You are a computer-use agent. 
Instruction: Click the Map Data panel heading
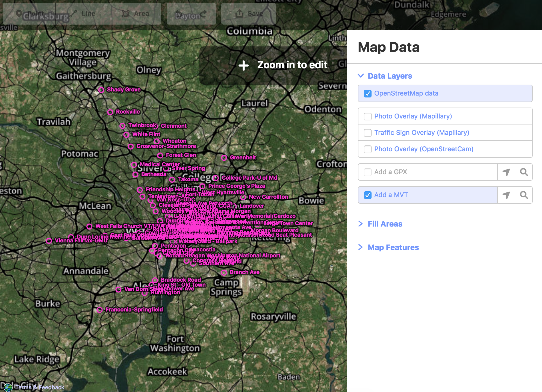tap(388, 47)
